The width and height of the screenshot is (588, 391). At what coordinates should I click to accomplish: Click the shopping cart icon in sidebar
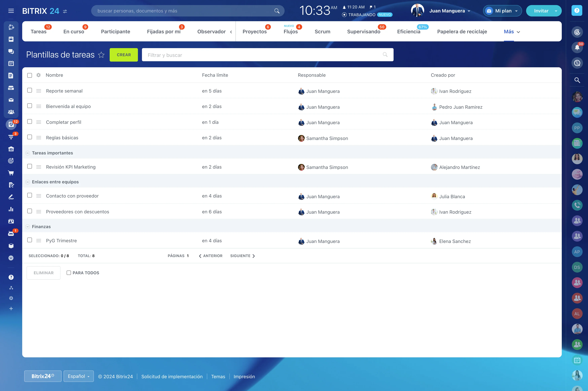(x=11, y=173)
